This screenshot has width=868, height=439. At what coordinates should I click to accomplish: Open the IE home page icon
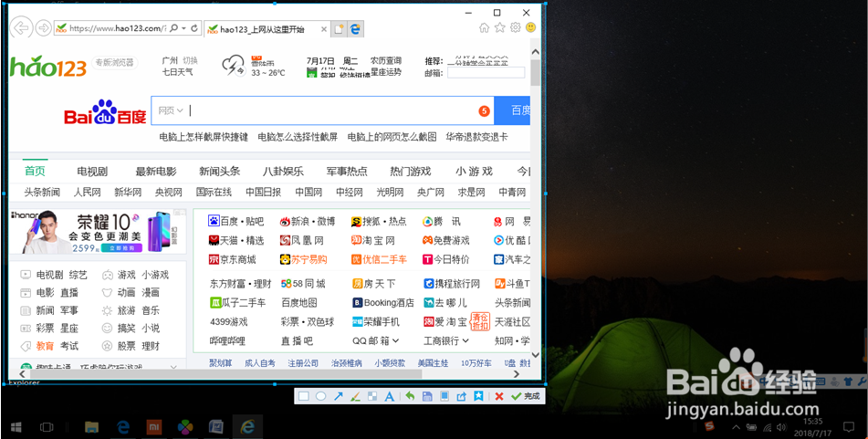484,27
